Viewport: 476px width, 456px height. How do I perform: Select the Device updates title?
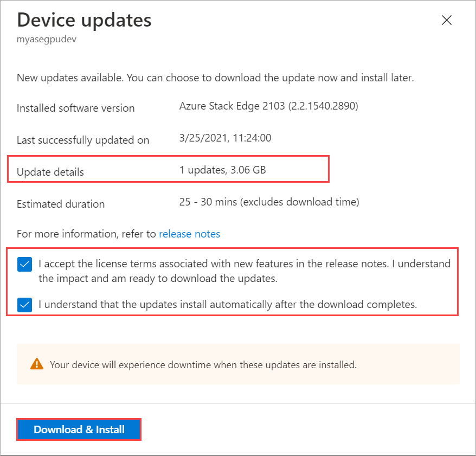84,20
